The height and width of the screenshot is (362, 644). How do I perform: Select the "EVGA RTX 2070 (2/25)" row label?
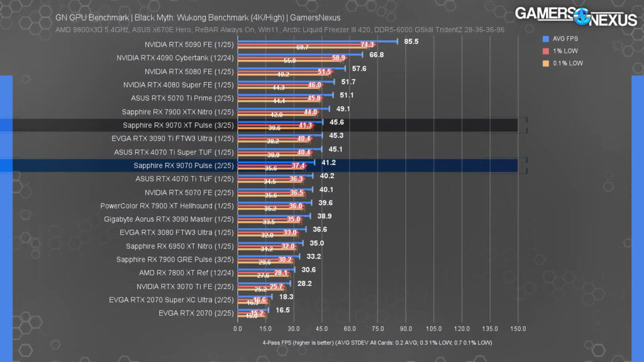196,313
